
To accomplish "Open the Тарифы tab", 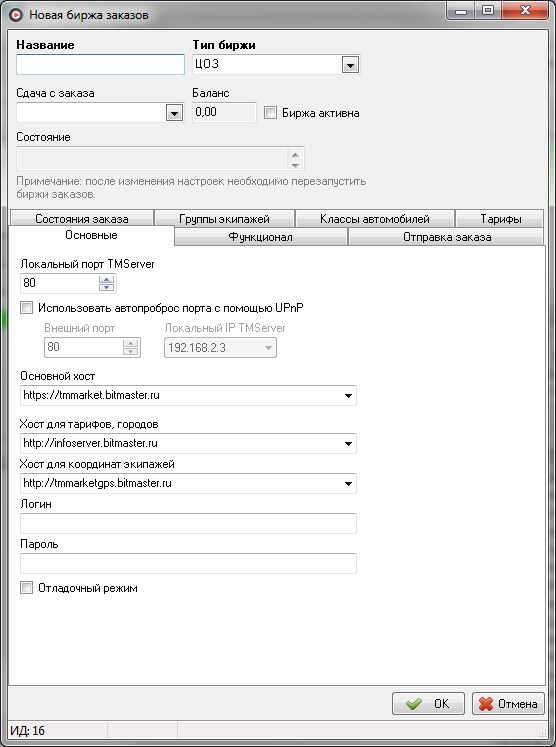I will (500, 218).
